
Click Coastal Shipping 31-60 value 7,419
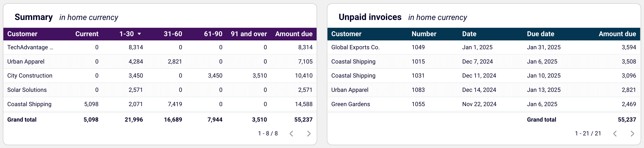pos(175,104)
